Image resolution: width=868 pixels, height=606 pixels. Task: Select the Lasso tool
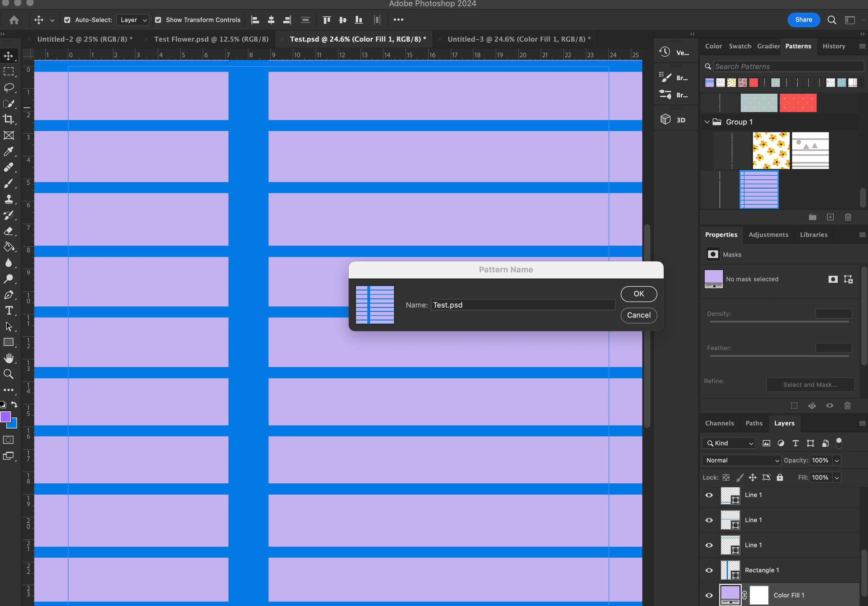(x=8, y=88)
